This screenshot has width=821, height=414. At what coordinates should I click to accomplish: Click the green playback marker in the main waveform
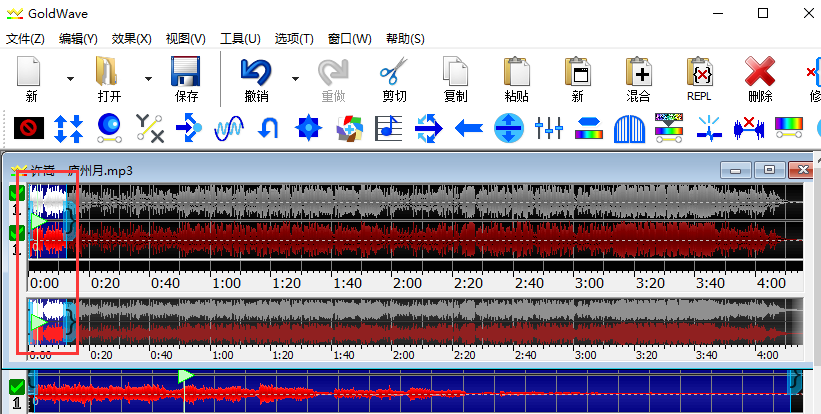(38, 221)
